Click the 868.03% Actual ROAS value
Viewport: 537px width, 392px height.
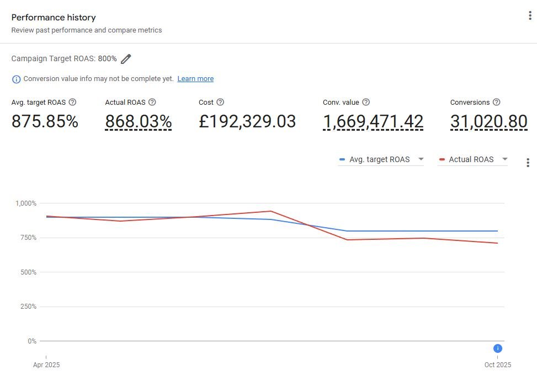[x=139, y=121]
